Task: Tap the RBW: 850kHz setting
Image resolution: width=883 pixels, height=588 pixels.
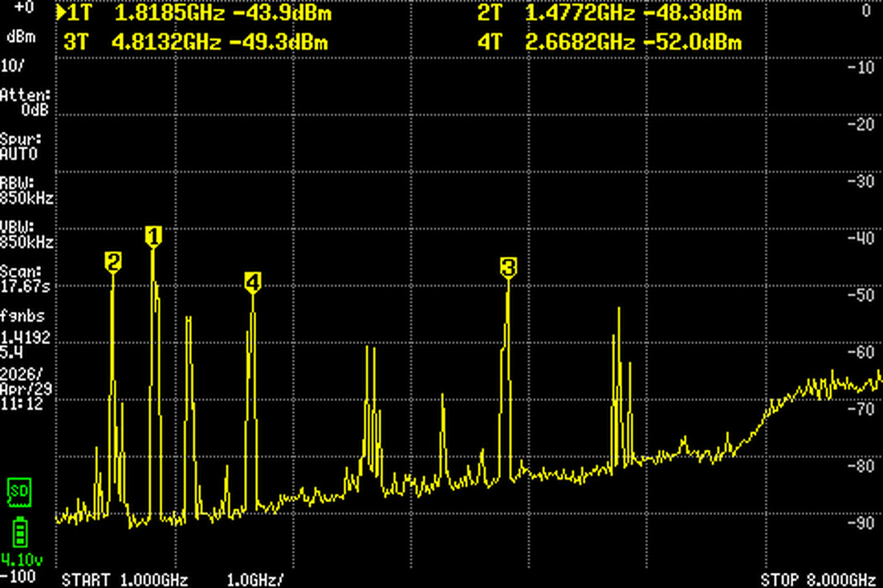Action: (x=26, y=191)
